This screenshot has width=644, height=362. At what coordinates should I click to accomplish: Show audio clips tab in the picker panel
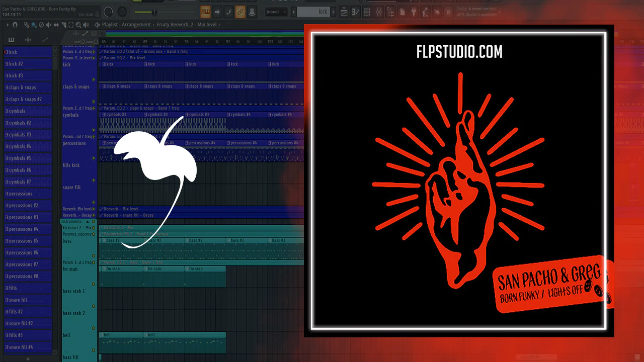pos(28,40)
